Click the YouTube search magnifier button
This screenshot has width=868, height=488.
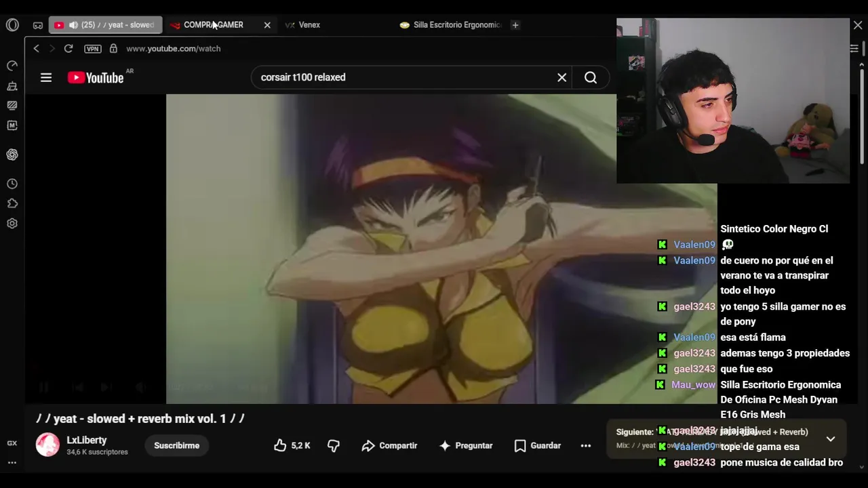591,77
